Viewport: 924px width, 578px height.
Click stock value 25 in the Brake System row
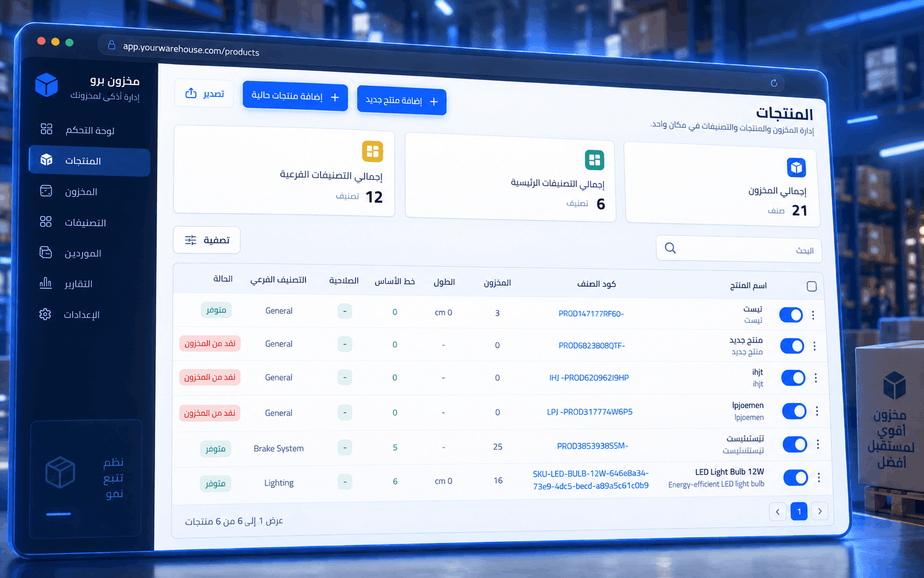[x=498, y=446]
